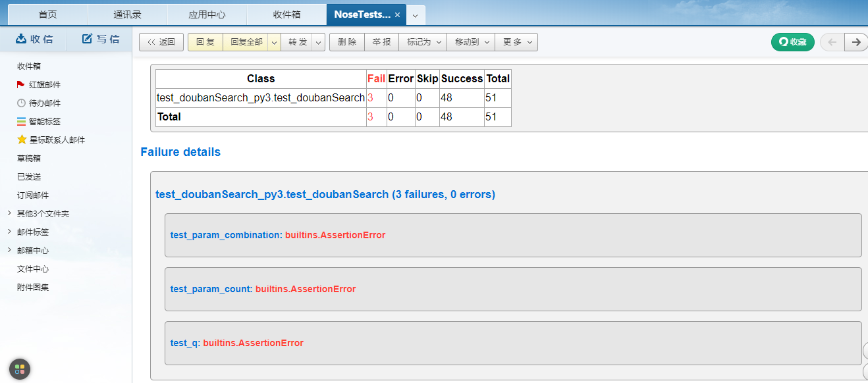This screenshot has width=868, height=383.
Task: Switch to the 通讯录 tab
Action: (127, 14)
